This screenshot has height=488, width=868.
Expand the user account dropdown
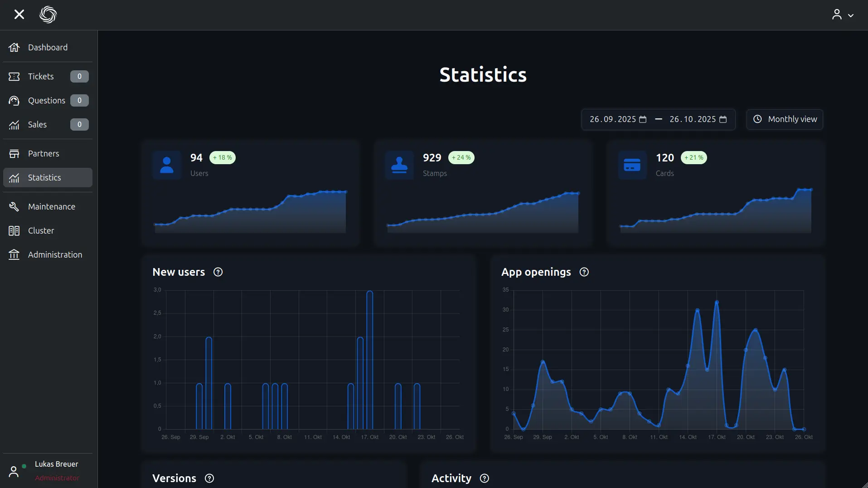point(843,15)
